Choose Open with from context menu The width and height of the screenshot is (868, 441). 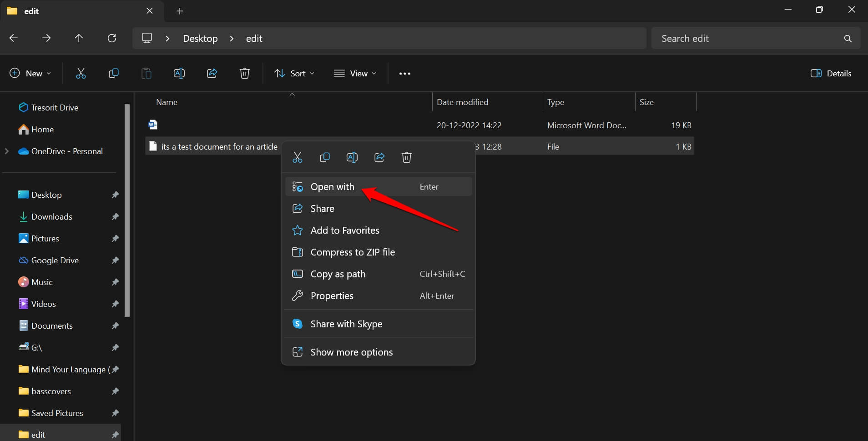point(332,187)
